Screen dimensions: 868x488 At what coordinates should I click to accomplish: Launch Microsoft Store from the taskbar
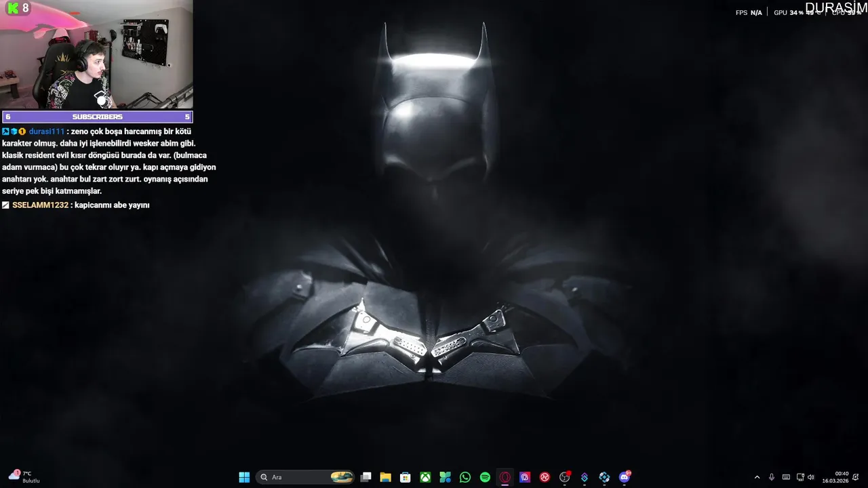tap(406, 477)
